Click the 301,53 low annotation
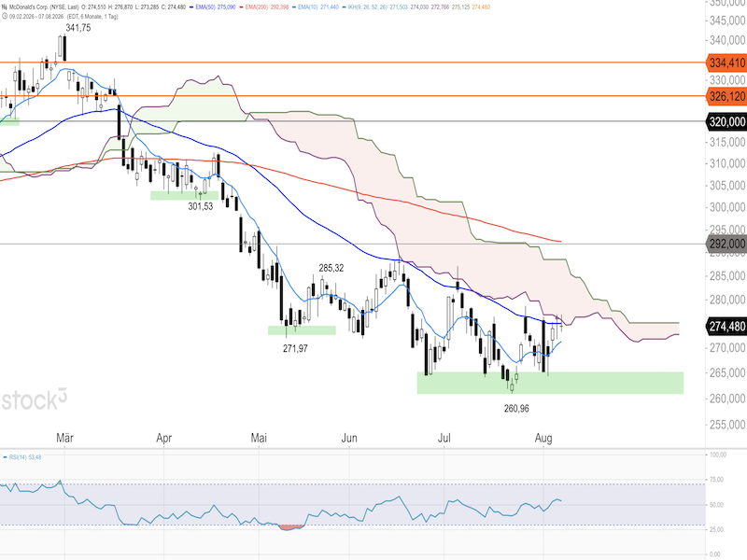The image size is (747, 560). 201,206
